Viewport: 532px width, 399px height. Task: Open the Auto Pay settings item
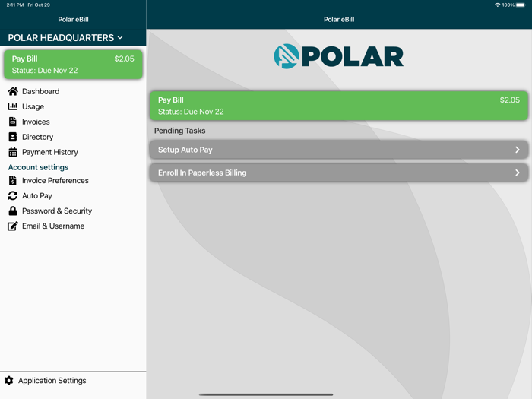[37, 196]
